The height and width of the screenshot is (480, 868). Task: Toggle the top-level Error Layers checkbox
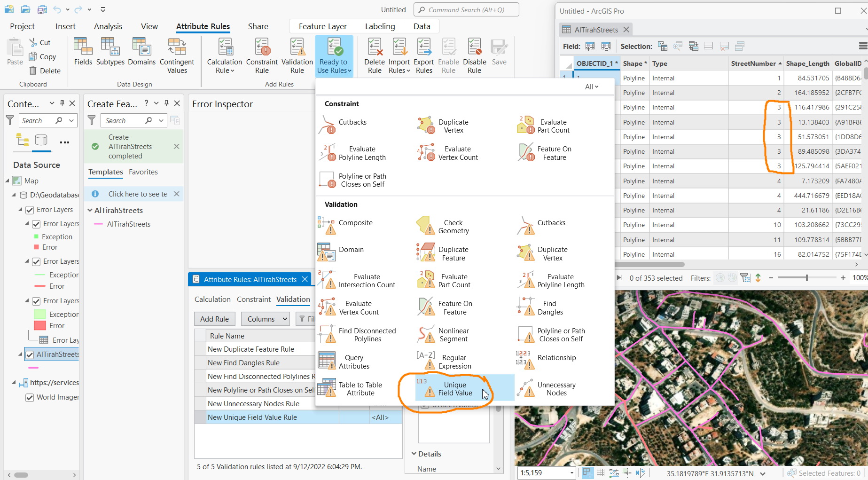[x=30, y=210]
